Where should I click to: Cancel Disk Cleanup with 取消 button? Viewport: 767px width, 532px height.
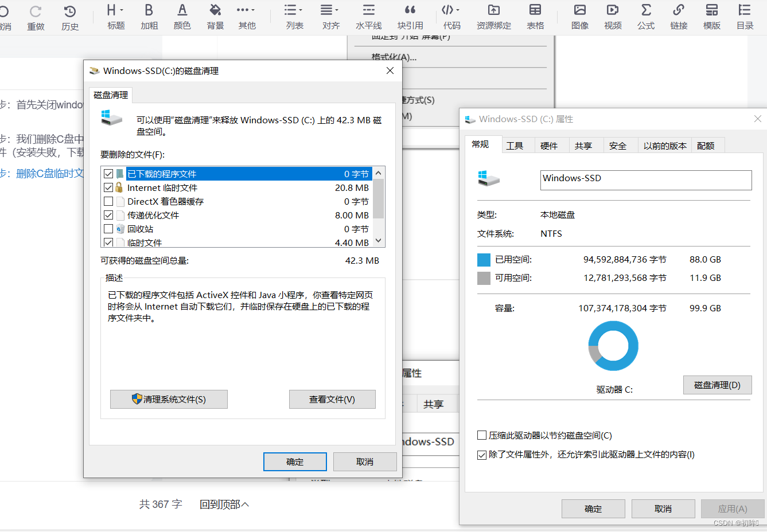[x=365, y=461]
